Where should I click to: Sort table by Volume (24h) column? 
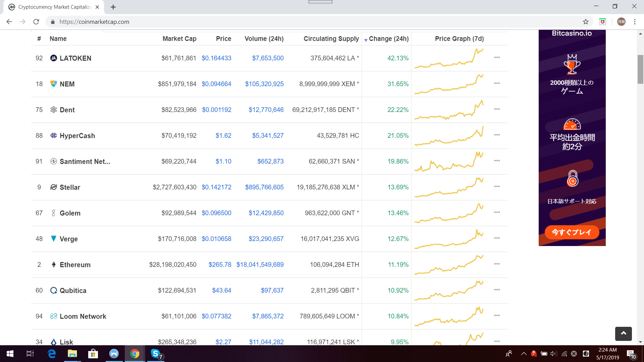point(264,39)
